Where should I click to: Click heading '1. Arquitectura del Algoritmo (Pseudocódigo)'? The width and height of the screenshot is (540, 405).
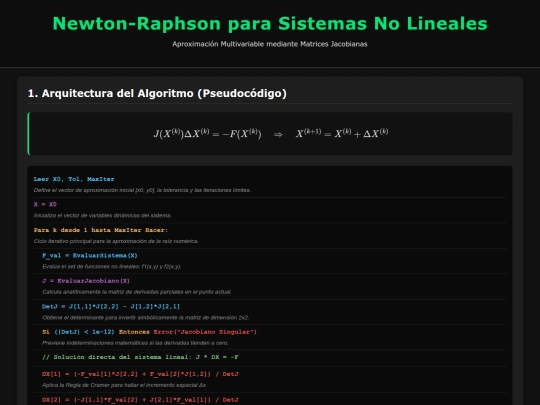coord(157,93)
